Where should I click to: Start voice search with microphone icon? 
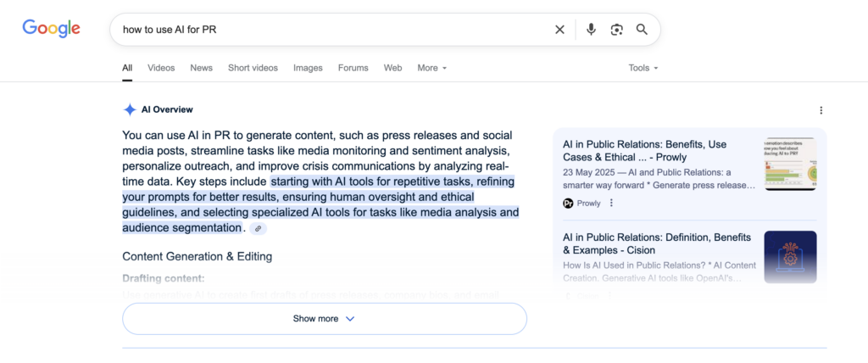pyautogui.click(x=591, y=30)
